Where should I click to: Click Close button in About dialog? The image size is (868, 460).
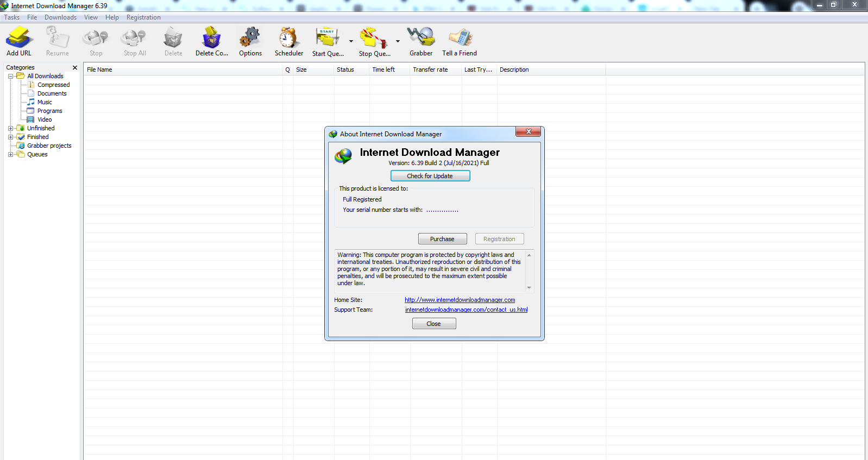click(434, 324)
